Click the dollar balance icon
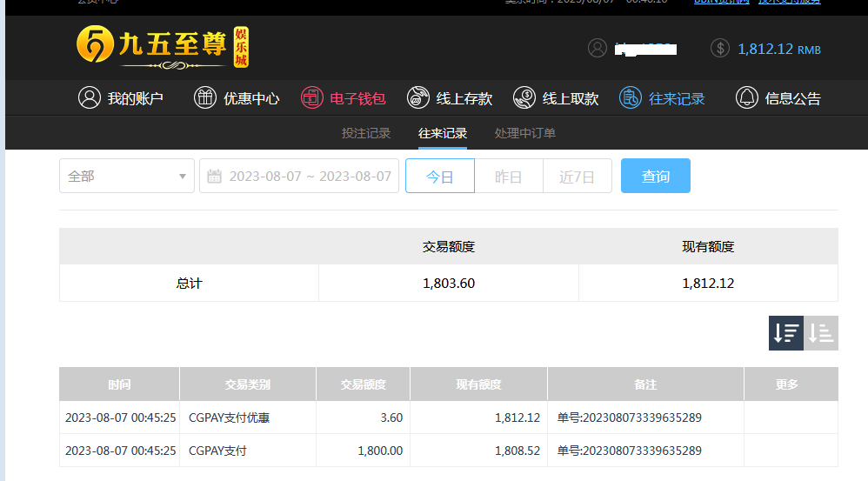 [720, 48]
